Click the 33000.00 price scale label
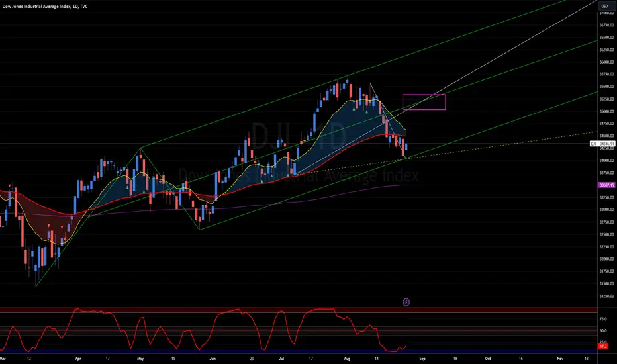Image resolution: width=617 pixels, height=364 pixels. point(606,210)
